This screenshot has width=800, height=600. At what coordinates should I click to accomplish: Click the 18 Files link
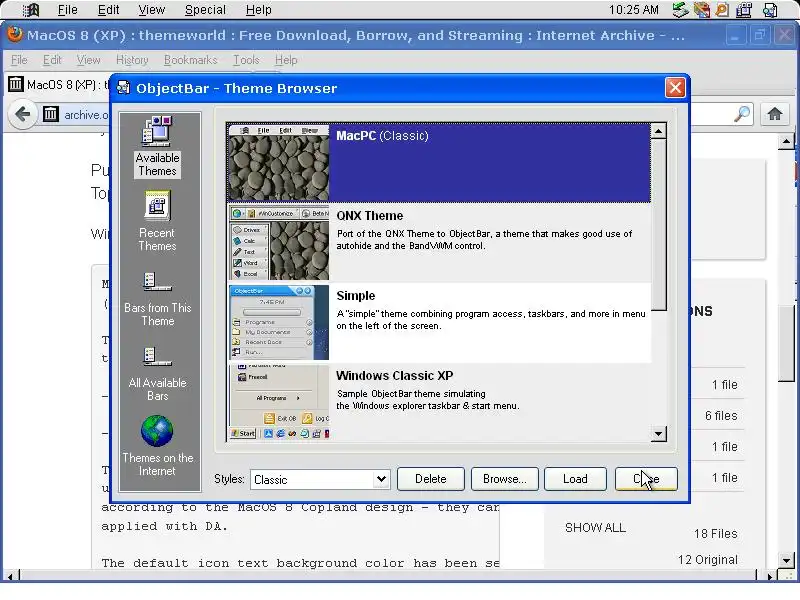(715, 534)
